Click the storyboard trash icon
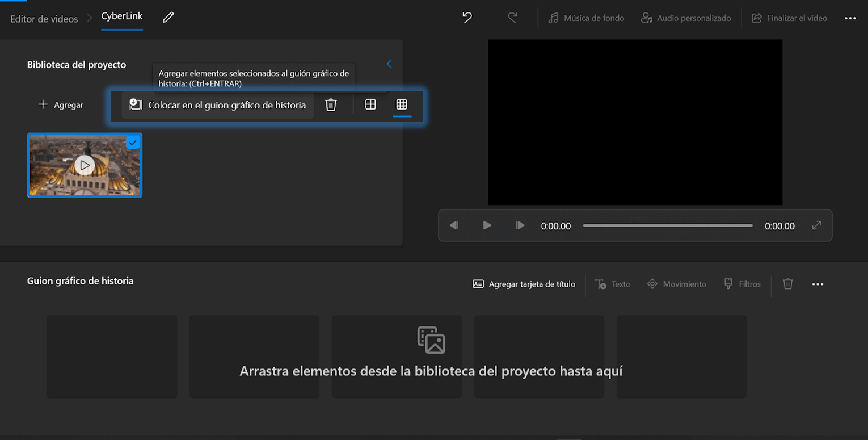Image resolution: width=868 pixels, height=440 pixels. 788,284
